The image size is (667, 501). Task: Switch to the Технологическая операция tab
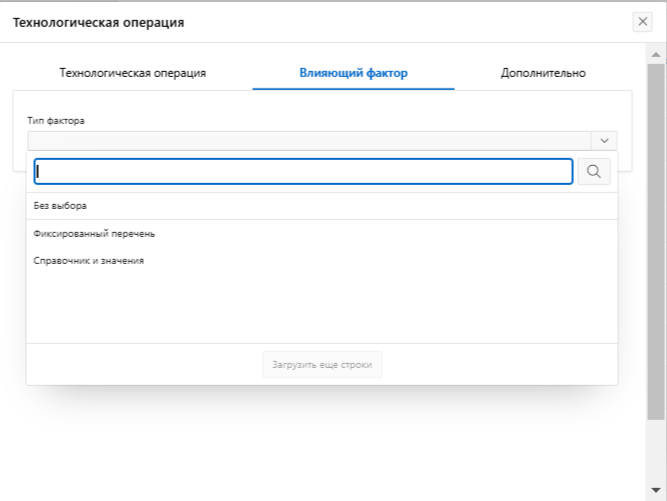coord(133,73)
